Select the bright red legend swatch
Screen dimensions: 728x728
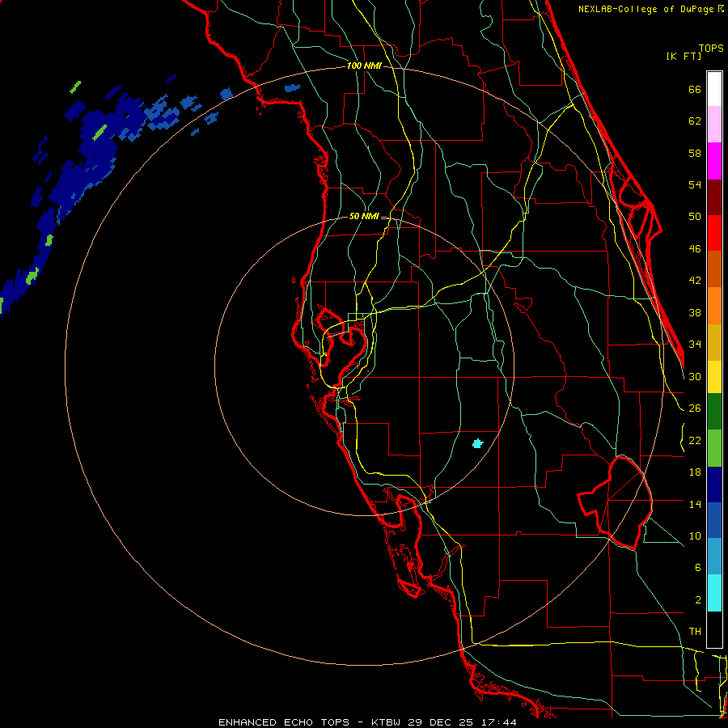pos(714,233)
